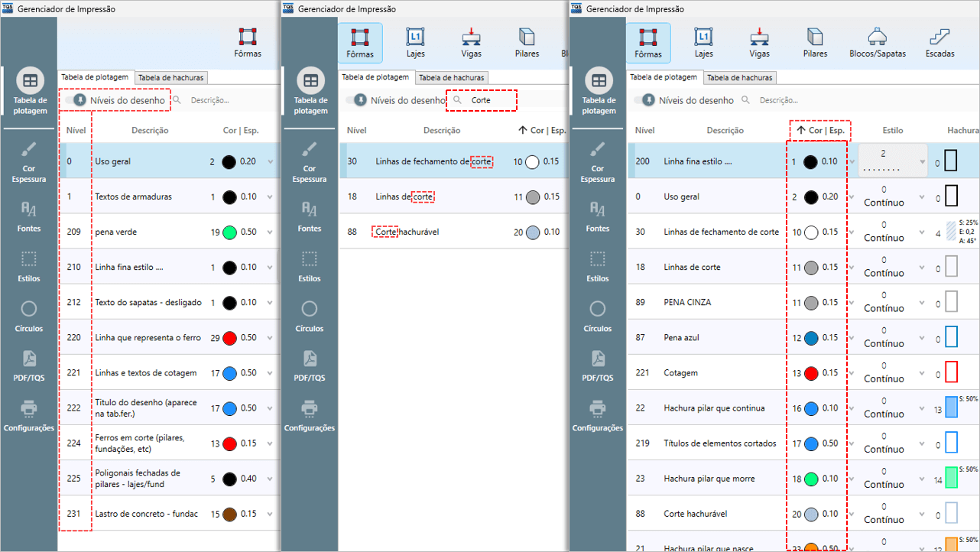980x552 pixels.
Task: Select the Fontes icon in the leftmost sidebar
Action: (x=29, y=216)
